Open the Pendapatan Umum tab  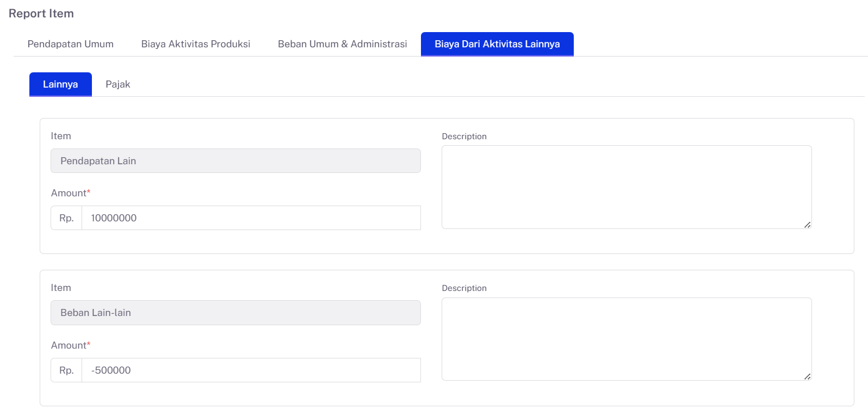pos(70,44)
